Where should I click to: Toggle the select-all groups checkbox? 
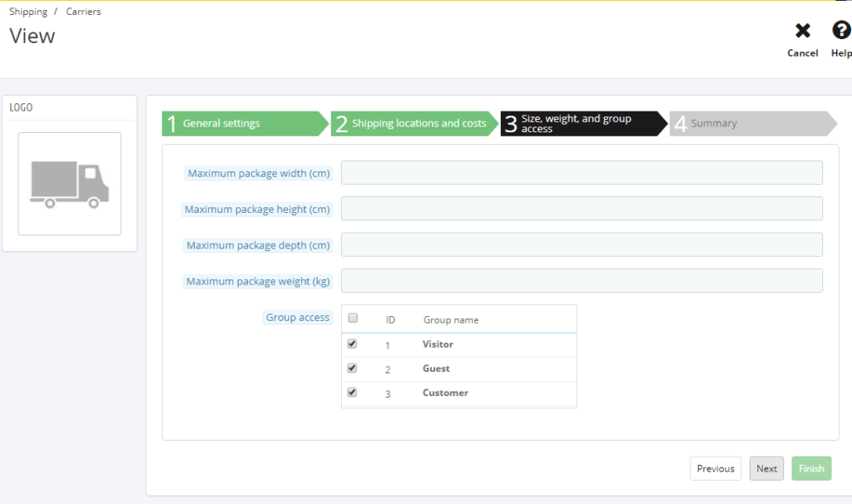(x=353, y=319)
